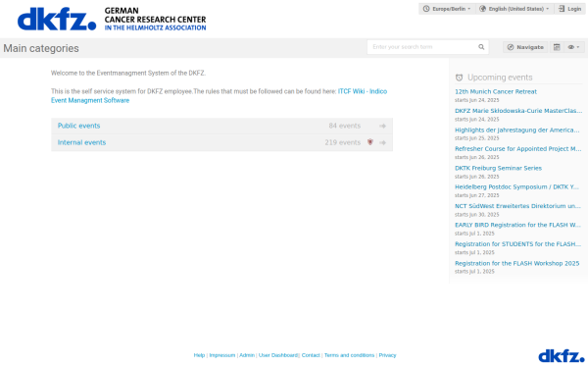Screen dimensions: 588x368
Task: Click the Contact footer link
Action: (x=311, y=355)
